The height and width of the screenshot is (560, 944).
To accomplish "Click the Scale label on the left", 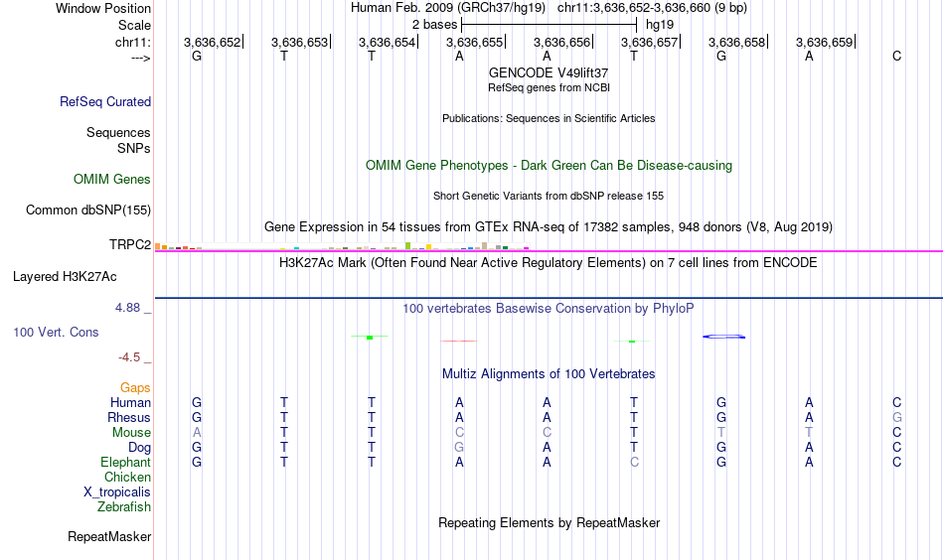I will 135,25.
